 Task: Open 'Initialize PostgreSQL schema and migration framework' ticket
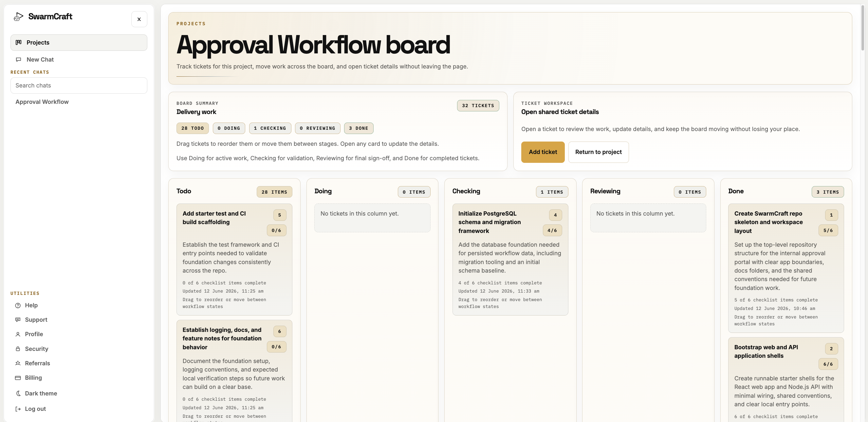[510, 259]
